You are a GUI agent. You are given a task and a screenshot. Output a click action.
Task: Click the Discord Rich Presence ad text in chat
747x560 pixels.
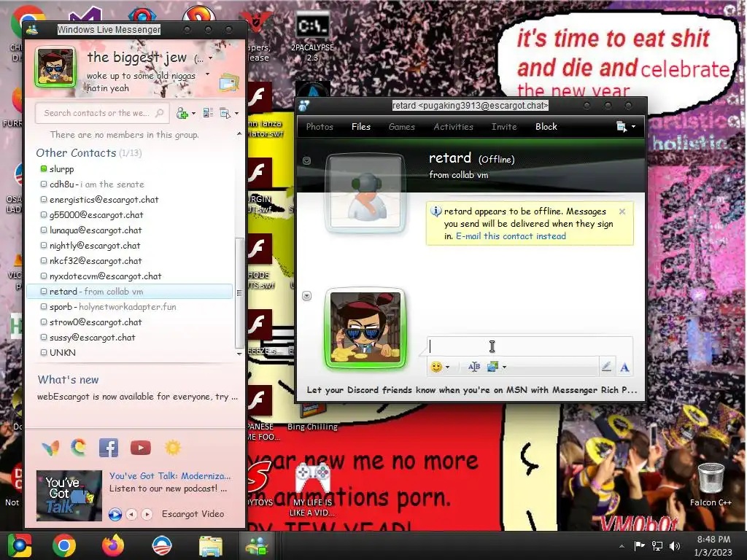point(472,390)
